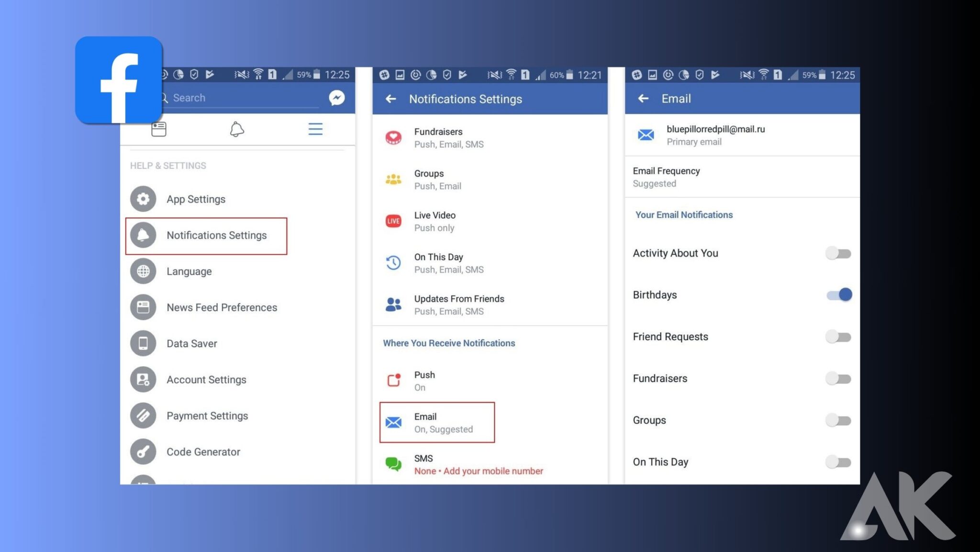Click the notifications bell icon
Image resolution: width=980 pixels, height=552 pixels.
tap(236, 129)
